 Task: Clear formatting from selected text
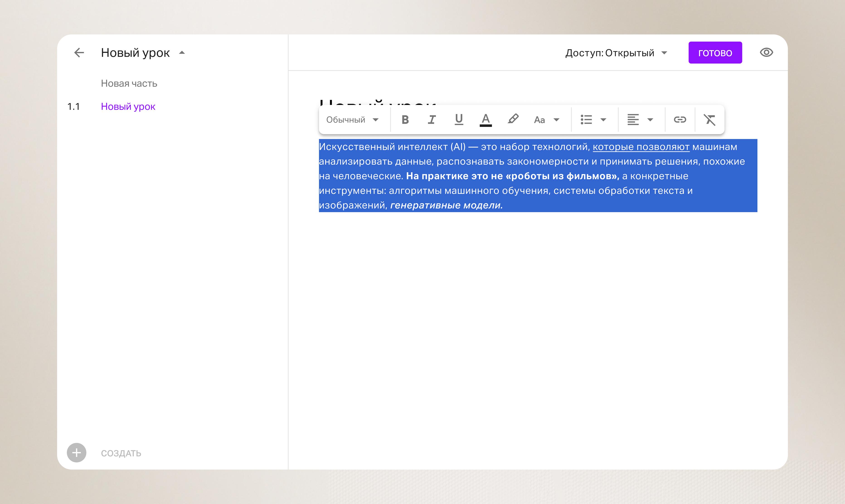coord(709,120)
